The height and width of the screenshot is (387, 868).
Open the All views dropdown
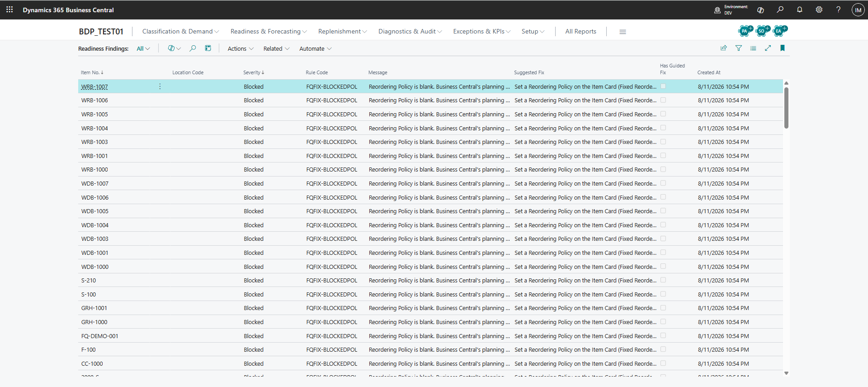pos(143,48)
